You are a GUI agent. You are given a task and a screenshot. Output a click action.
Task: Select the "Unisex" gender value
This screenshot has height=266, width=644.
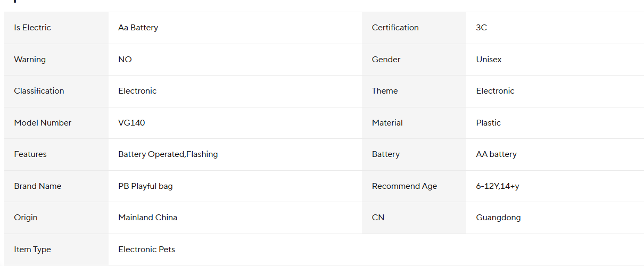click(x=489, y=60)
